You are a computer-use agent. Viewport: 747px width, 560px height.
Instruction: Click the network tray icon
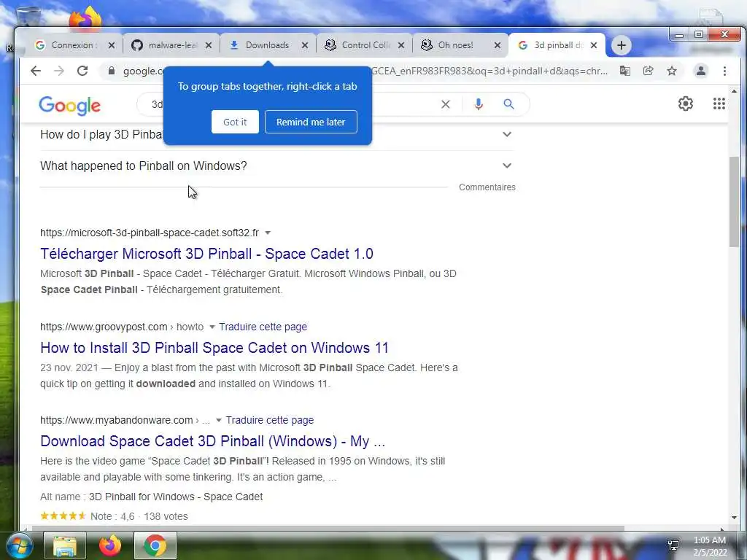click(x=673, y=545)
